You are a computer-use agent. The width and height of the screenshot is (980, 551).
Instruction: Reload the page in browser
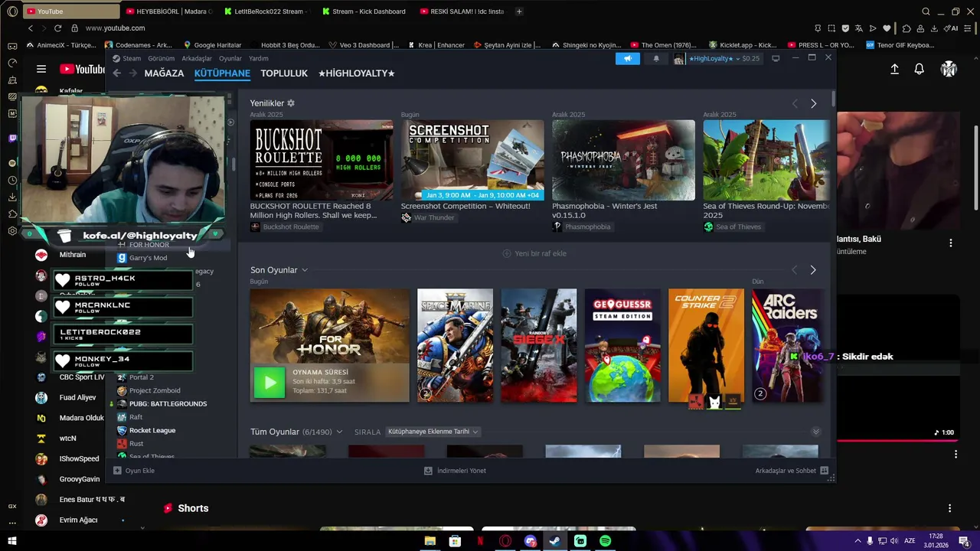[x=57, y=28]
